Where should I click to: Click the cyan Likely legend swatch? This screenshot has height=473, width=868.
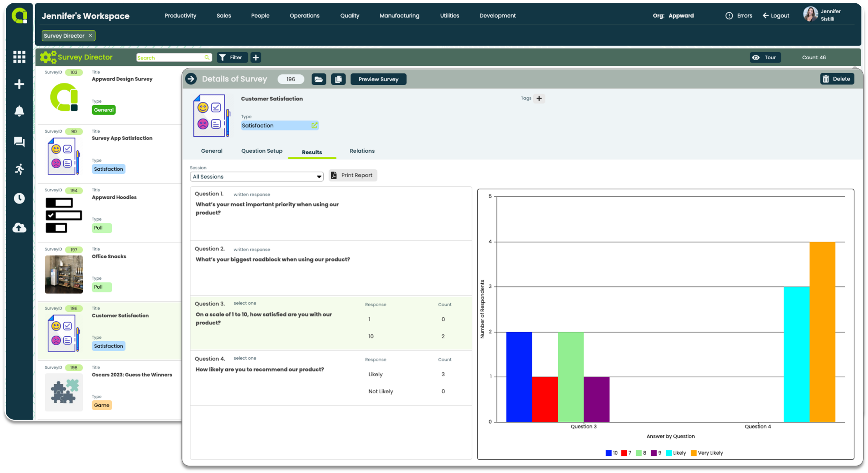pyautogui.click(x=669, y=453)
